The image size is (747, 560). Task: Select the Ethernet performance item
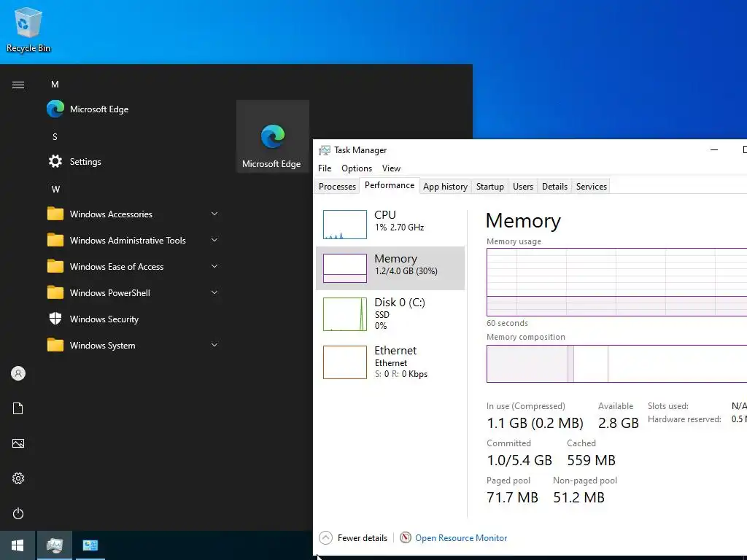(390, 362)
